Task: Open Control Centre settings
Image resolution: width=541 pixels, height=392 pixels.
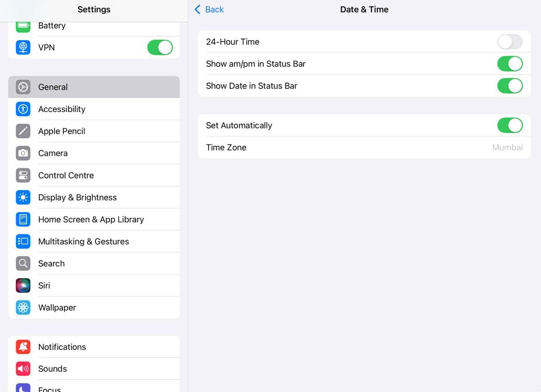Action: (94, 175)
